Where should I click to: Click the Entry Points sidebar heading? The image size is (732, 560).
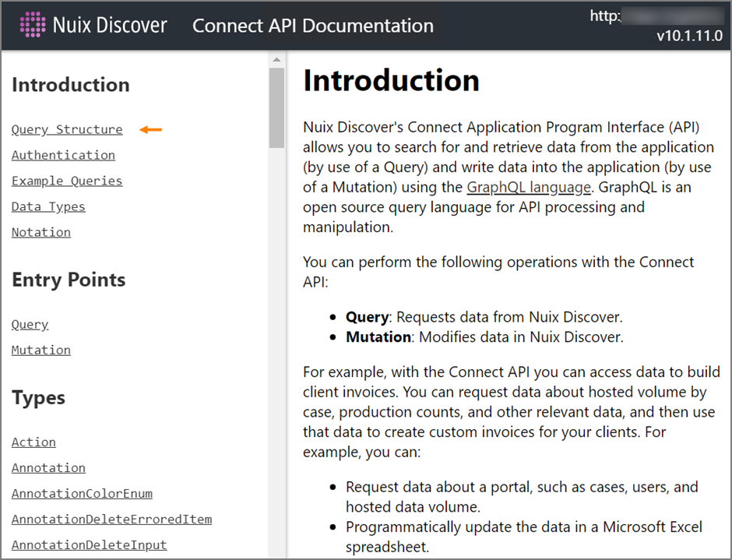point(69,280)
